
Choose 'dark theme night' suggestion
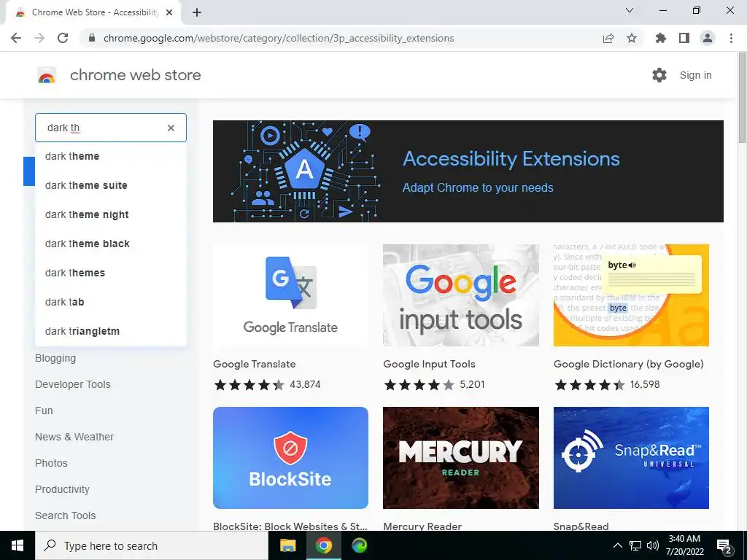tap(111, 214)
